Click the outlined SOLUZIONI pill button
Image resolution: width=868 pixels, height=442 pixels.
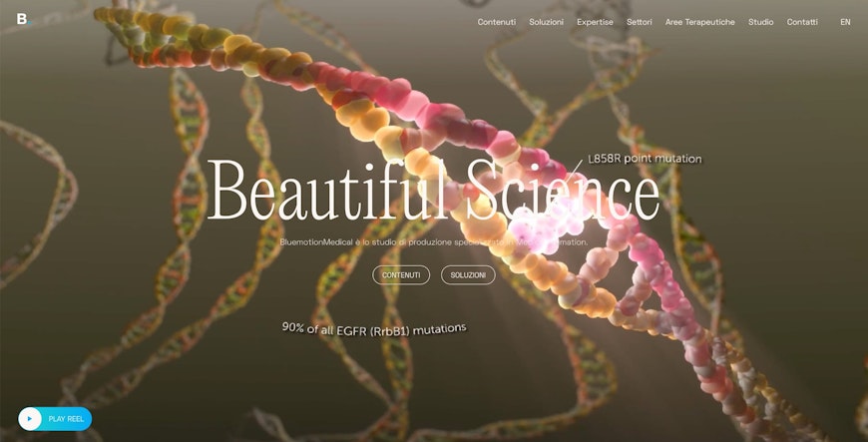click(468, 275)
